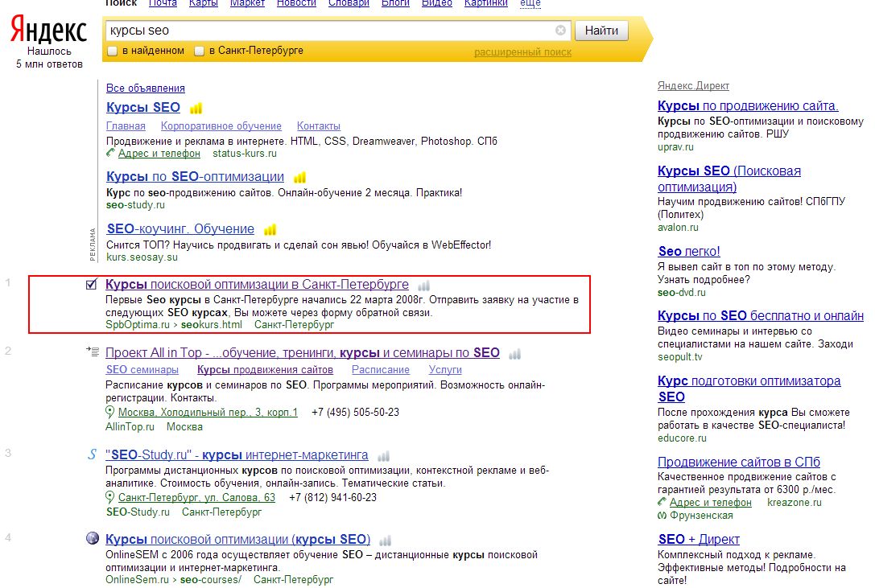Open the Почта tab
Viewport: 875px width, 588px height.
pyautogui.click(x=163, y=3)
